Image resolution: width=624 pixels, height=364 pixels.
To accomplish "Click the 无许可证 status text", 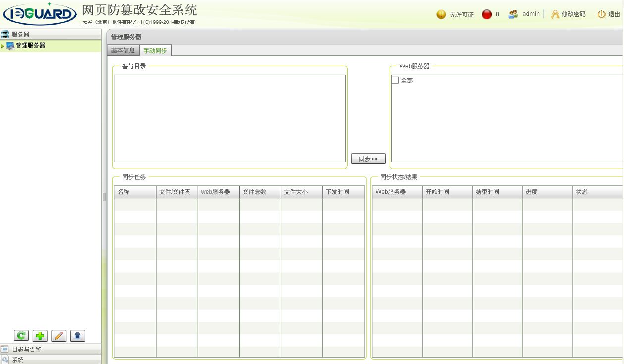I will pos(462,15).
